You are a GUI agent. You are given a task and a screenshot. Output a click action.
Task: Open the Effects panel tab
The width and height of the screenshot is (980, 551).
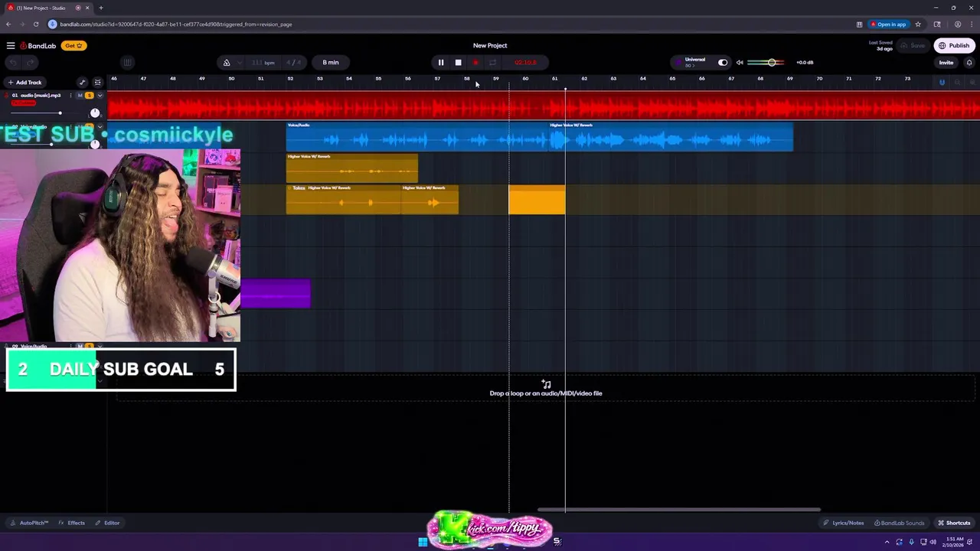(71, 523)
